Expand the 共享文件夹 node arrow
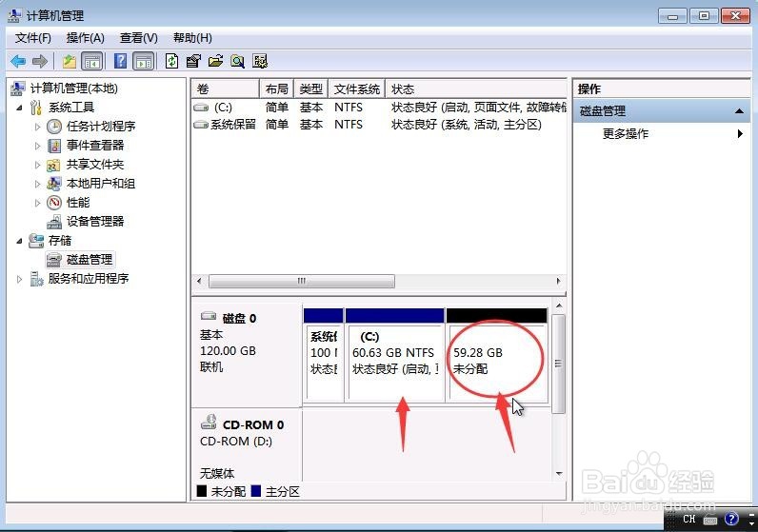The image size is (758, 532). (38, 165)
